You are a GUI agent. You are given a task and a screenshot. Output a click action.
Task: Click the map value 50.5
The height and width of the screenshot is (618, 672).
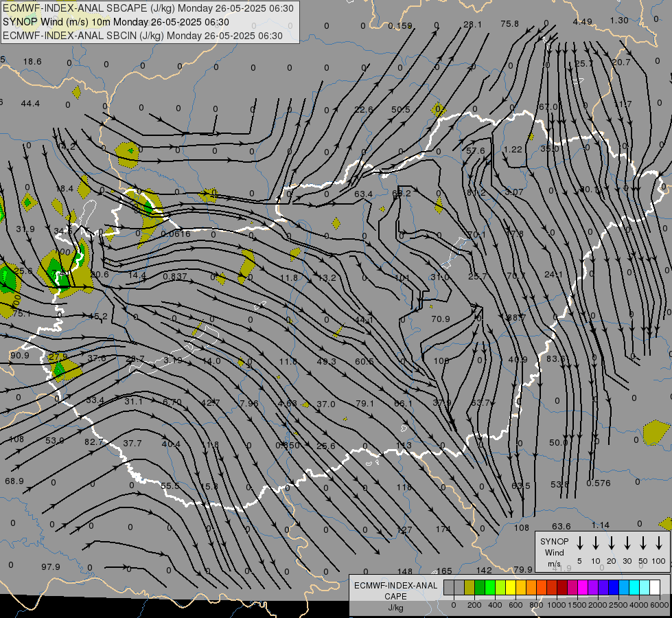[x=401, y=109]
